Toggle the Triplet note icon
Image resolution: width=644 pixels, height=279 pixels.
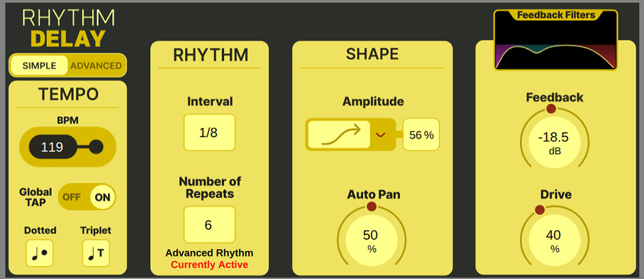[96, 253]
